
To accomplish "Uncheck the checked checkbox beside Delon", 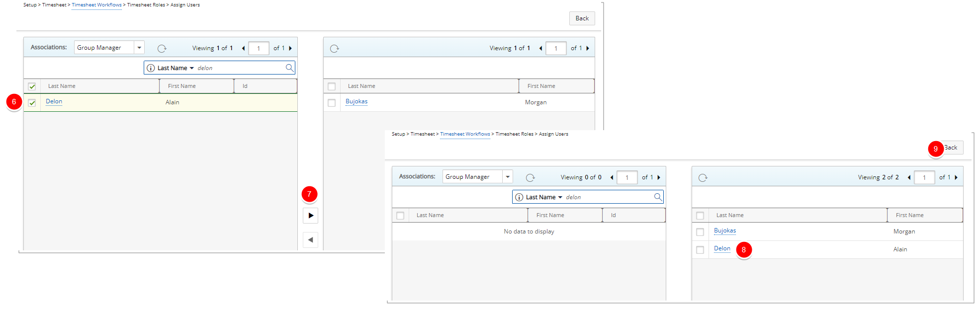I will click(x=32, y=103).
